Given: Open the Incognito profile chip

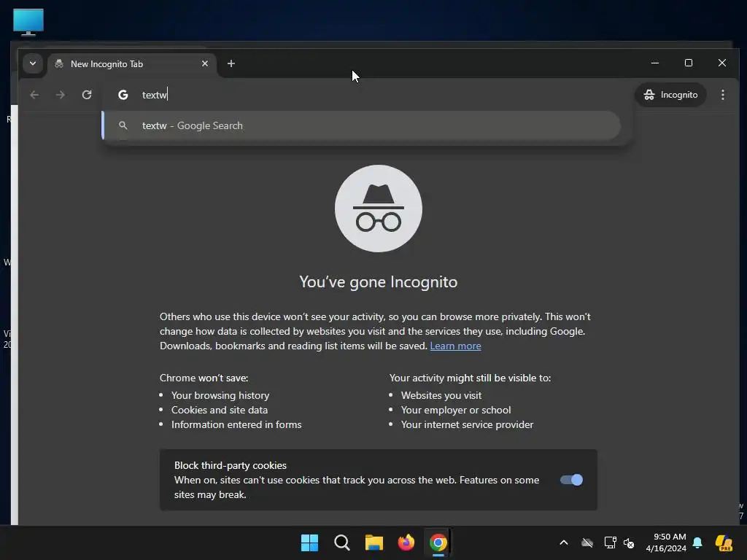Looking at the screenshot, I should [x=670, y=95].
